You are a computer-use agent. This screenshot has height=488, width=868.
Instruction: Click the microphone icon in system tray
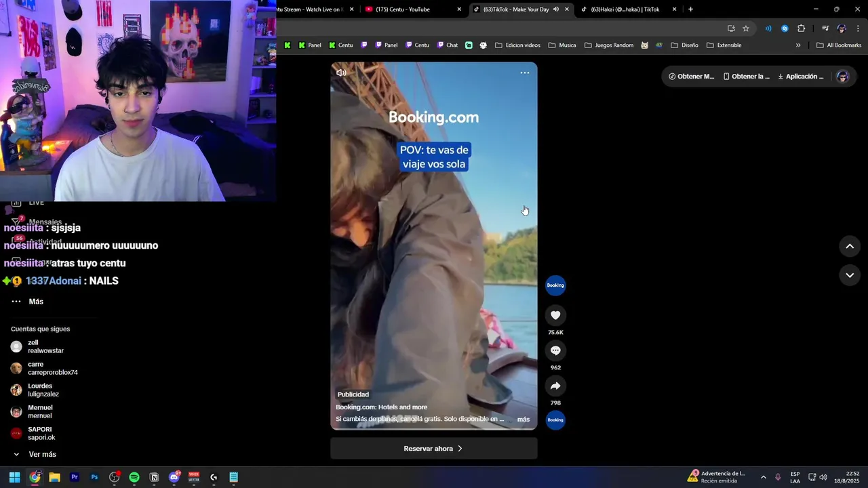point(778,477)
